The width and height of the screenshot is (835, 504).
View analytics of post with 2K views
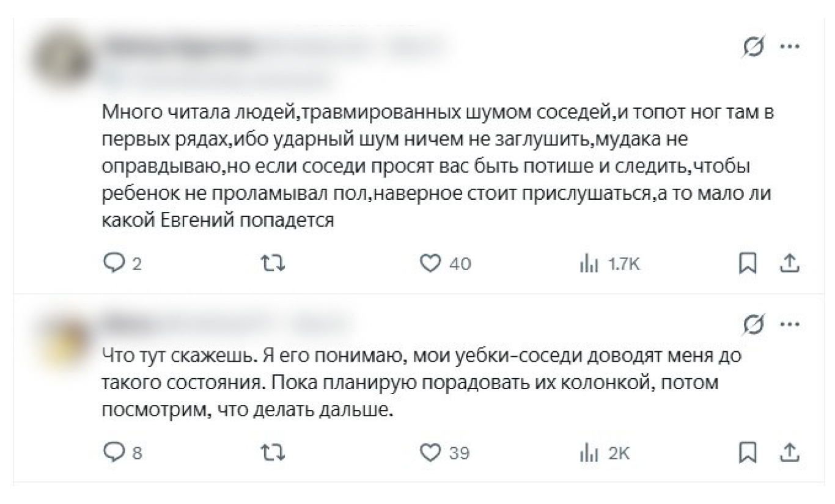click(587, 452)
